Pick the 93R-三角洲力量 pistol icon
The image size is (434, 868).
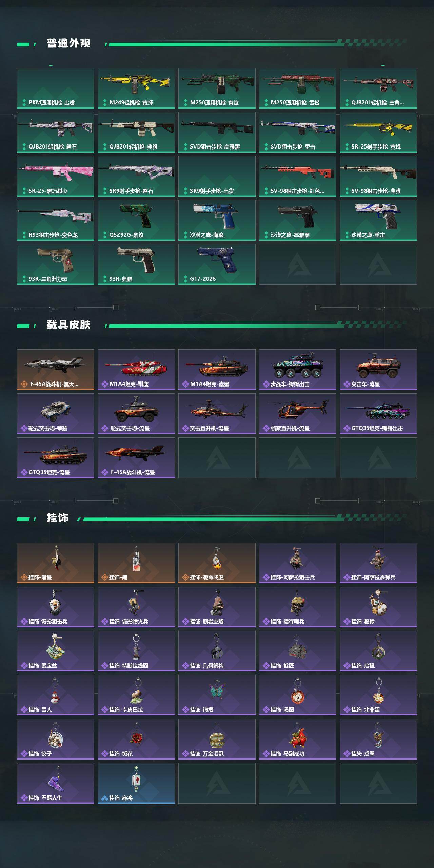pyautogui.click(x=56, y=260)
